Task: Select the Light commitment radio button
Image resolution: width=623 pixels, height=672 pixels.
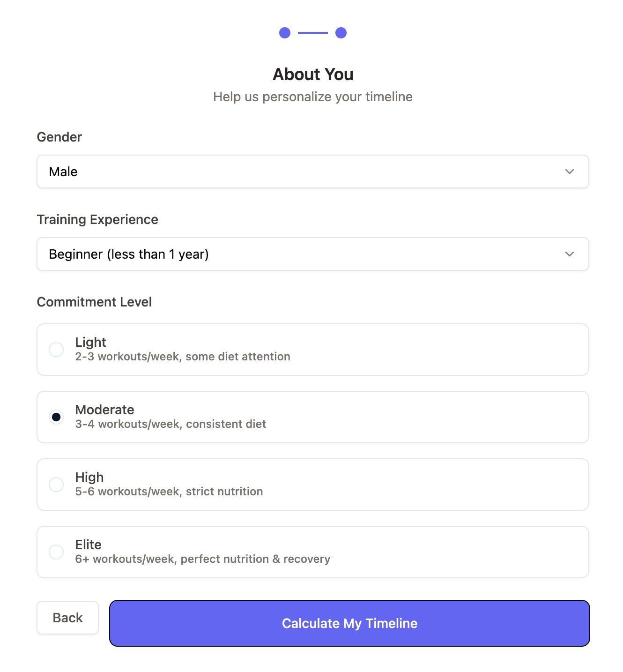Action: pos(56,350)
